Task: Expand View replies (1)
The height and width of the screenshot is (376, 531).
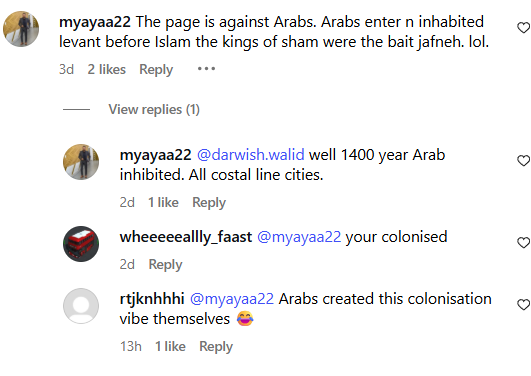Action: (154, 109)
